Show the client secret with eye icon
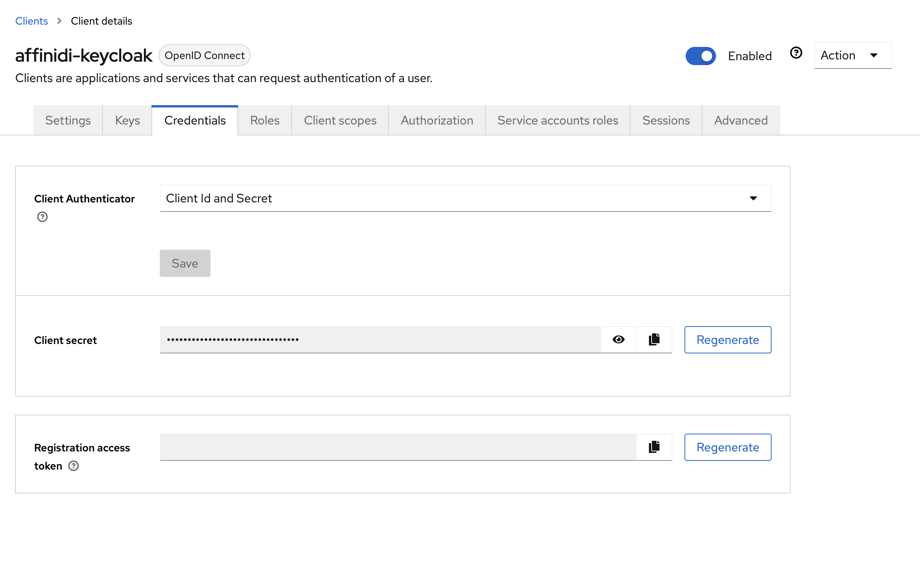Viewport: 920px width, 588px height. coord(618,339)
